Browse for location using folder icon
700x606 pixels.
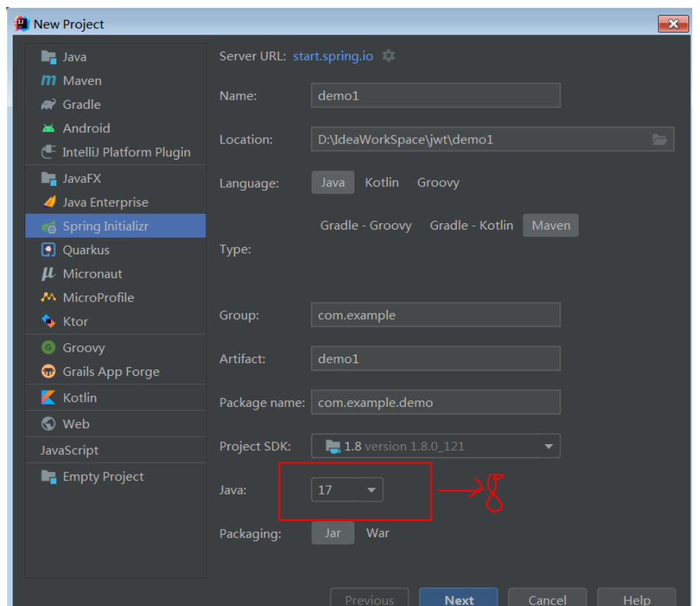pyautogui.click(x=659, y=140)
